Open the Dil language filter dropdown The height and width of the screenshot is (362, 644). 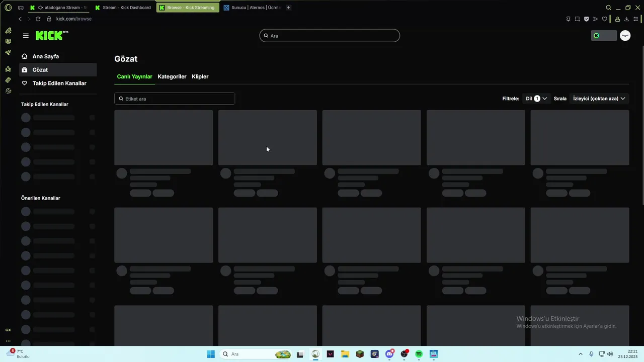536,99
